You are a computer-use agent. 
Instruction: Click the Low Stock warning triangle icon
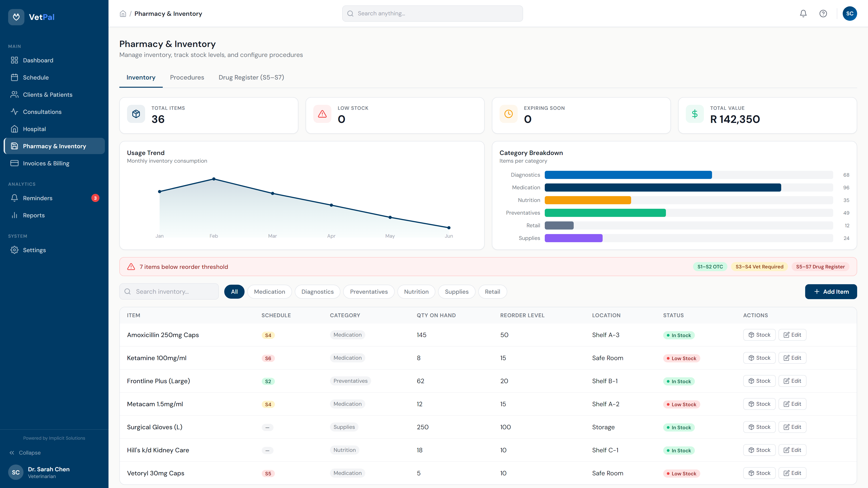pyautogui.click(x=322, y=114)
